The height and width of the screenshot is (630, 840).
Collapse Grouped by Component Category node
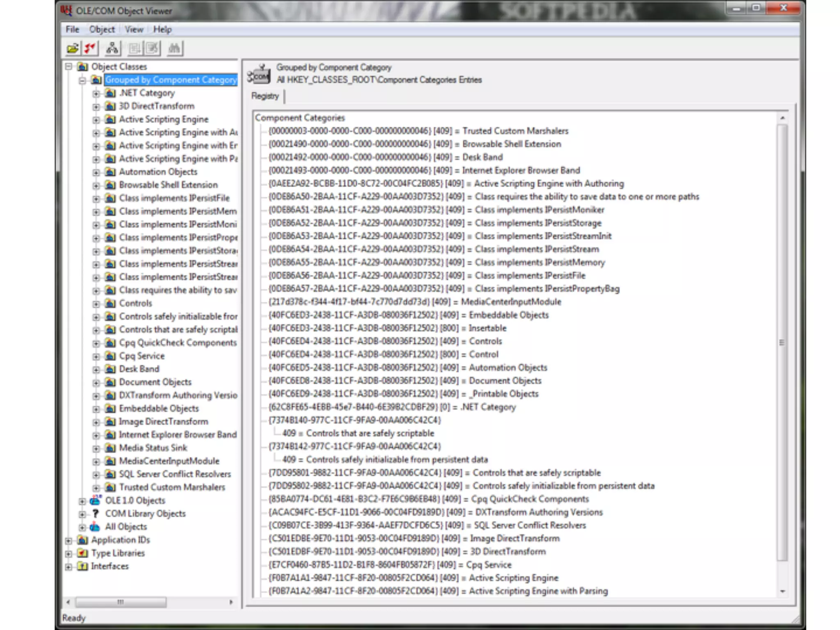tap(82, 80)
